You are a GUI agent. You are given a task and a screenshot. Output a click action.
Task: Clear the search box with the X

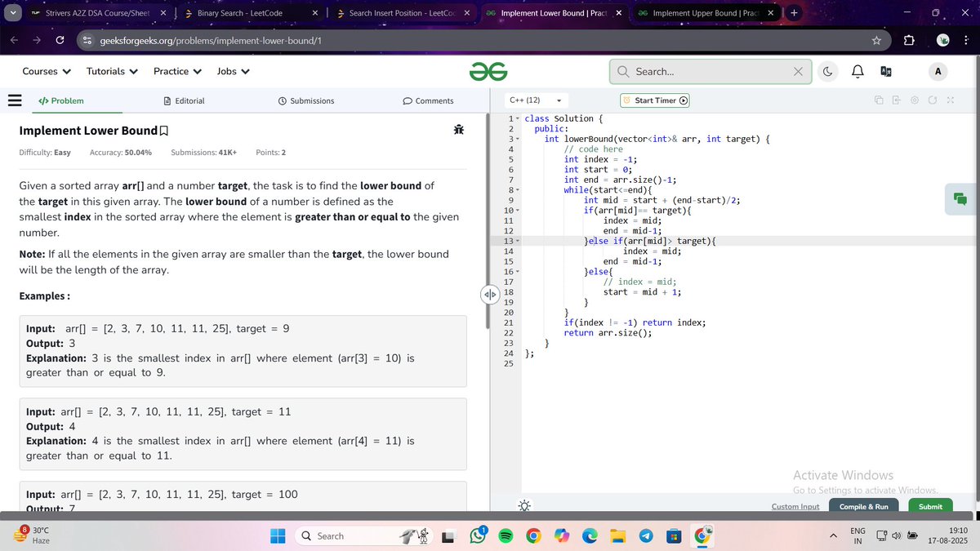(x=798, y=72)
